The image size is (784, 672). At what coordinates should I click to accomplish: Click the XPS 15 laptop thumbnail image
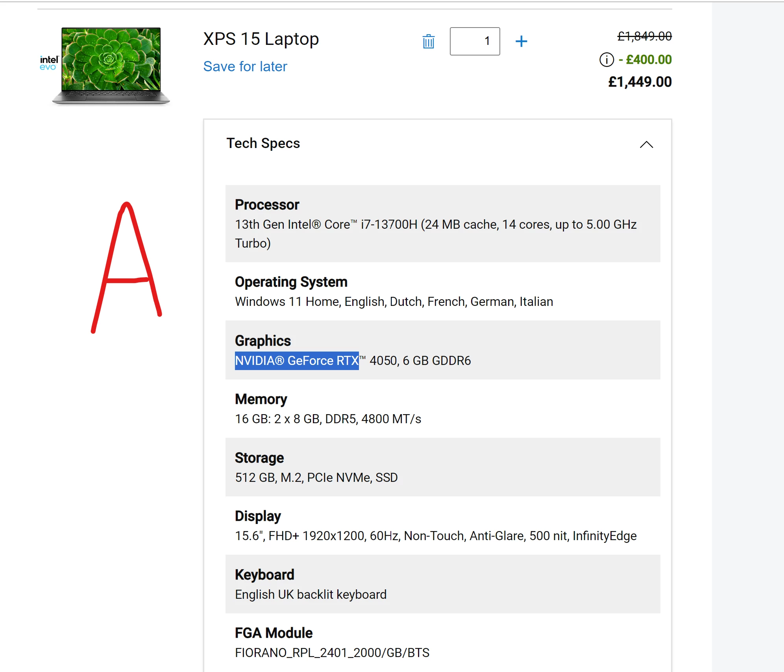[111, 65]
